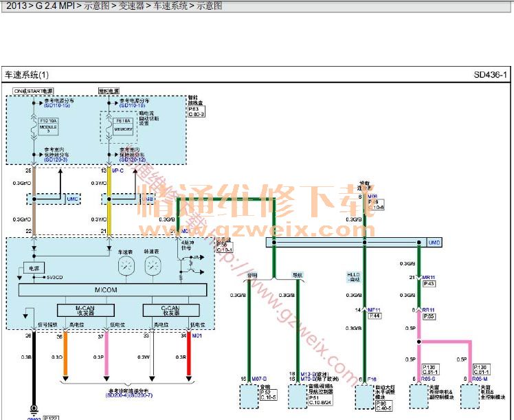Click the P.52 C.10-5 audio reference box

269,395
